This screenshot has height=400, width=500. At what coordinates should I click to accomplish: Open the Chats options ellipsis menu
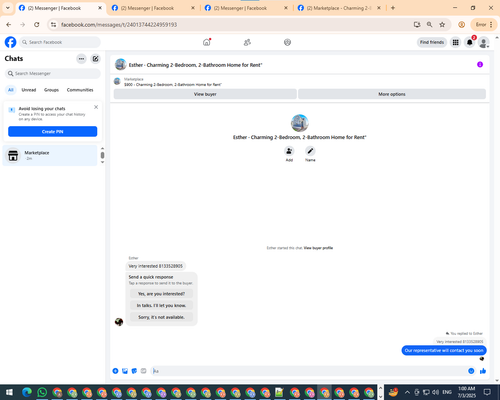(x=81, y=59)
